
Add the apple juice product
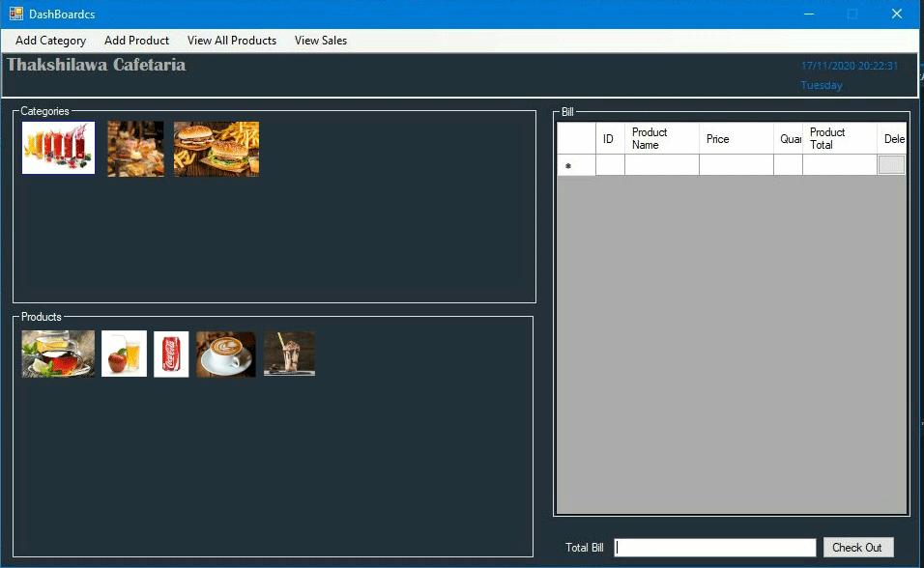[x=124, y=354]
